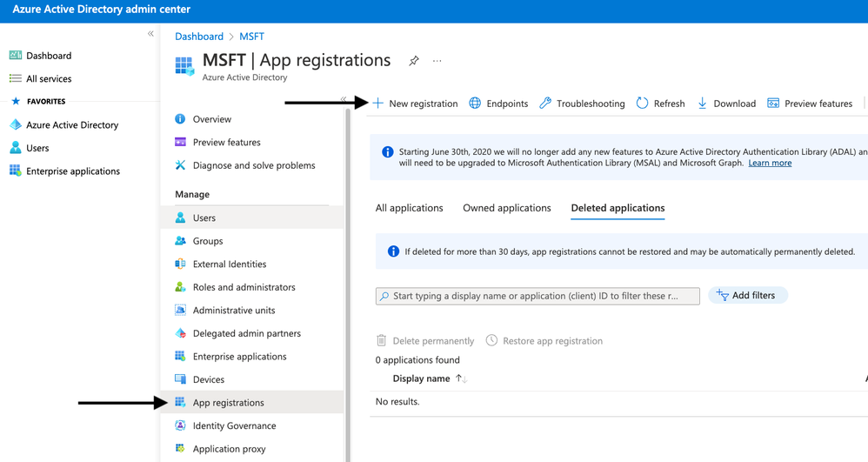Click the Administrative units icon

pyautogui.click(x=180, y=311)
